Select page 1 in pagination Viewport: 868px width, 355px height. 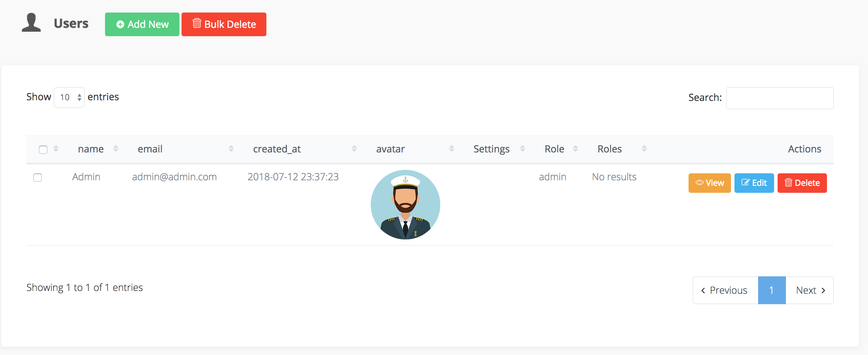tap(772, 290)
